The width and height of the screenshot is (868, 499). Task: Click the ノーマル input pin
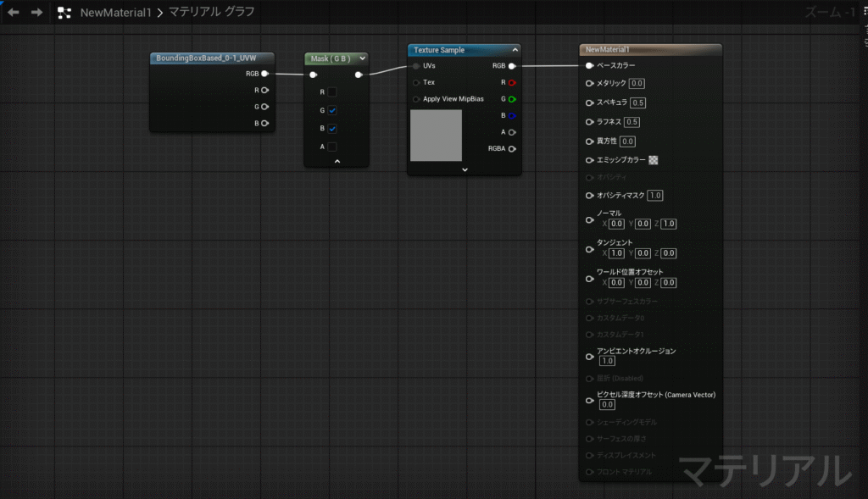[x=590, y=220]
